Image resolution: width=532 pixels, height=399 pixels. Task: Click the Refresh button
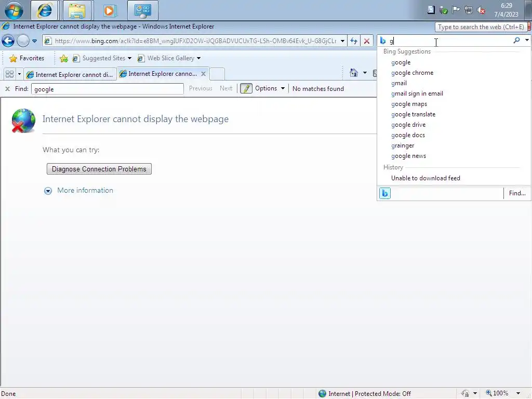point(354,41)
